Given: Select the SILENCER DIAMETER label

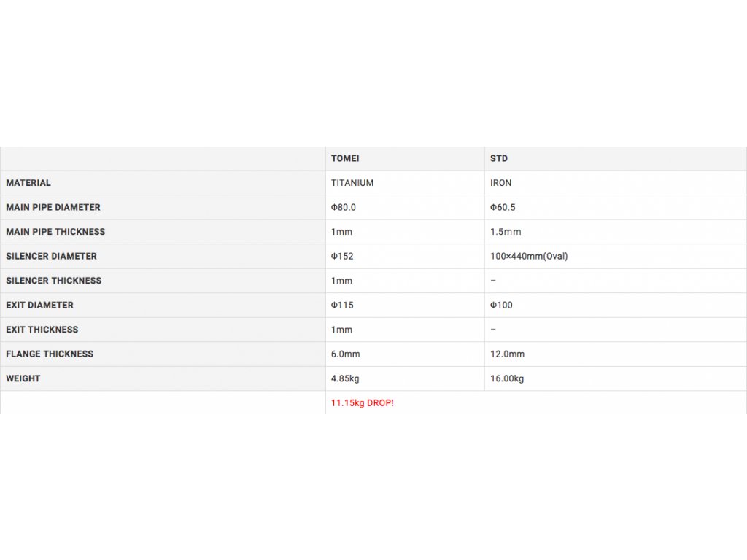Looking at the screenshot, I should [x=51, y=256].
